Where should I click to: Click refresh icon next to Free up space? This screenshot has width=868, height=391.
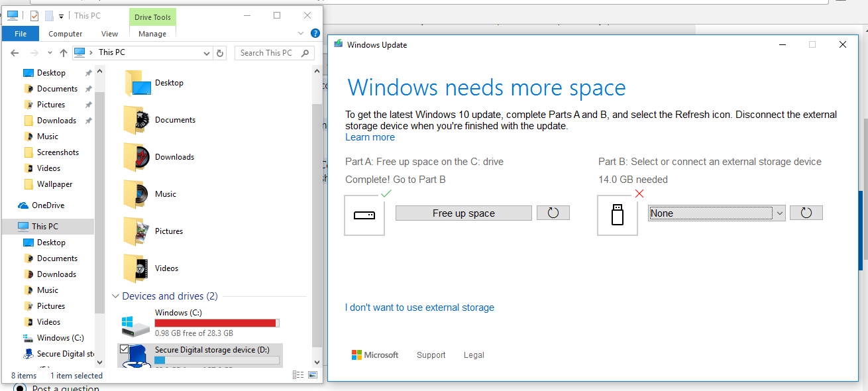[553, 213]
